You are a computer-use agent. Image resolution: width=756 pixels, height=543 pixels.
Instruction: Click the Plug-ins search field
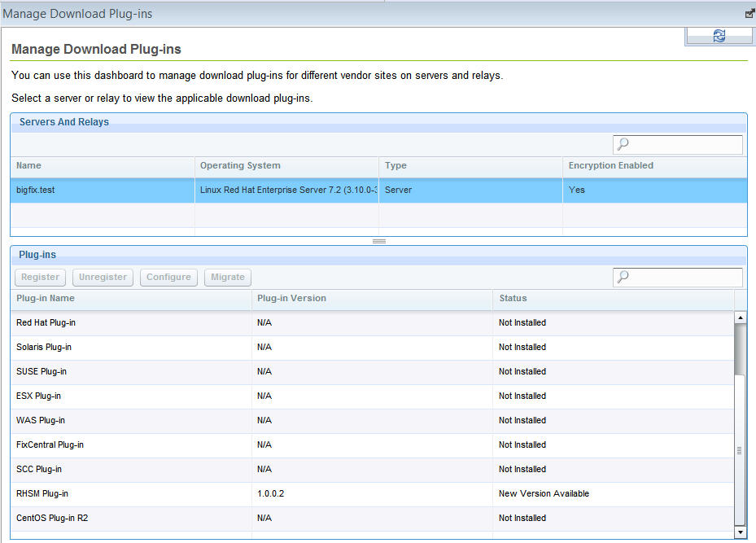(x=684, y=277)
